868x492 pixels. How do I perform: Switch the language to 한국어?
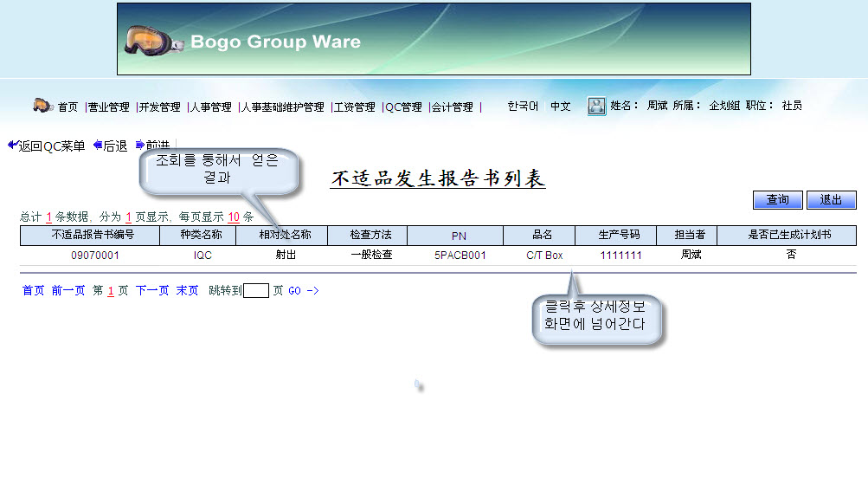pyautogui.click(x=523, y=106)
